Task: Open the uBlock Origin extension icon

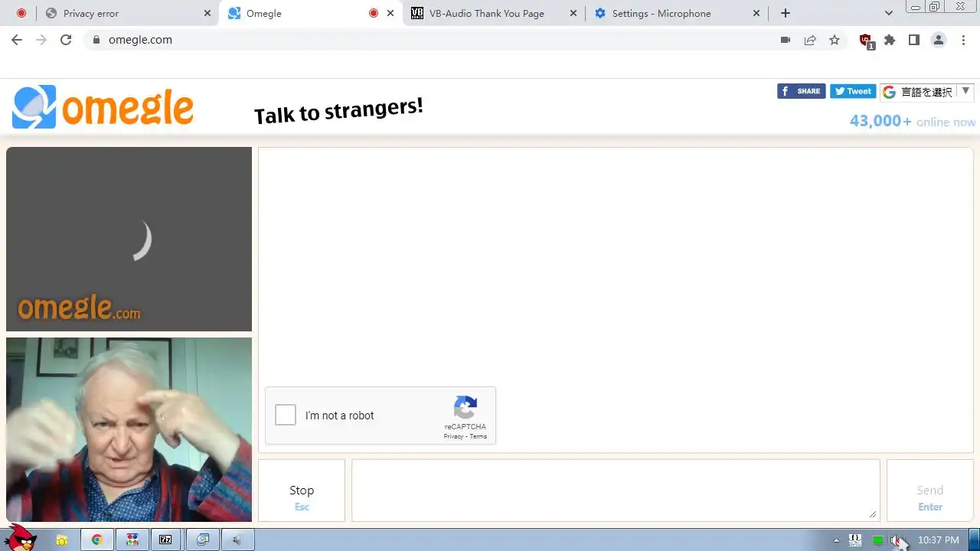Action: pyautogui.click(x=866, y=41)
